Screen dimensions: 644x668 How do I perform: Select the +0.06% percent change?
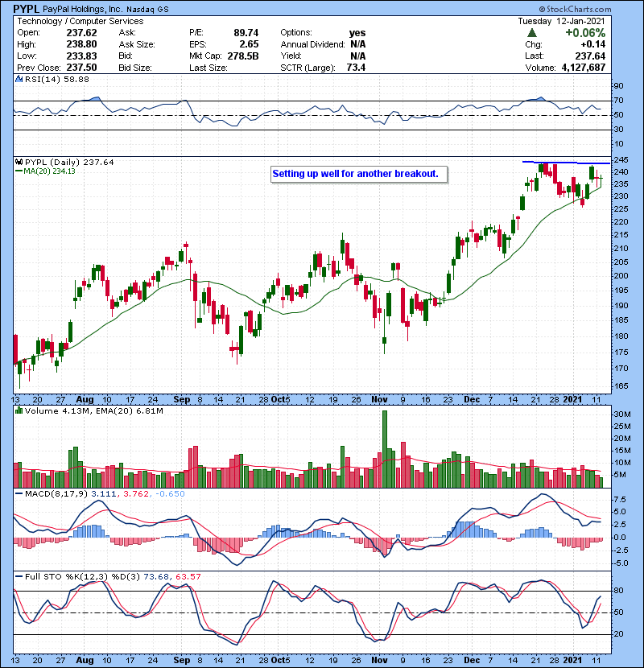coord(585,33)
